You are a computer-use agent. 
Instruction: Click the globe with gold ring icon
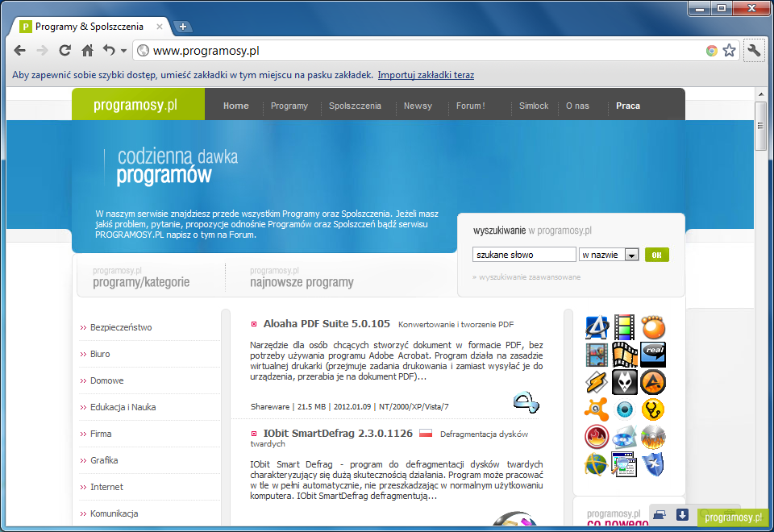click(x=597, y=464)
